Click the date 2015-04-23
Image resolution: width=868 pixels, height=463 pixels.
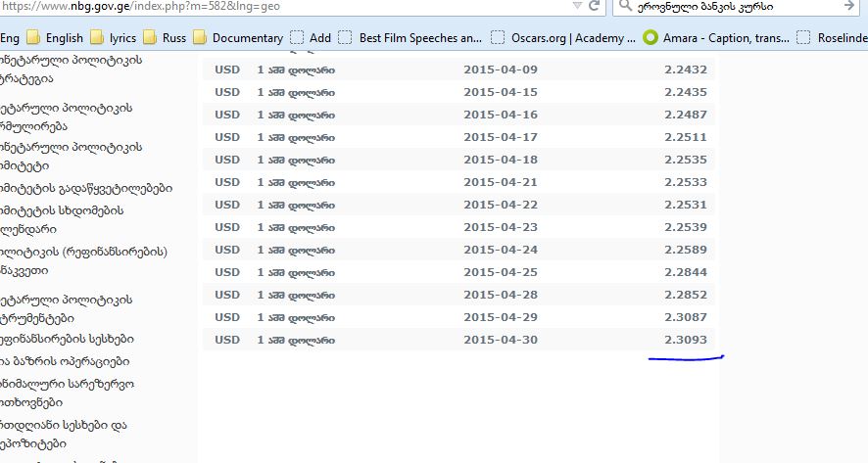click(x=501, y=227)
